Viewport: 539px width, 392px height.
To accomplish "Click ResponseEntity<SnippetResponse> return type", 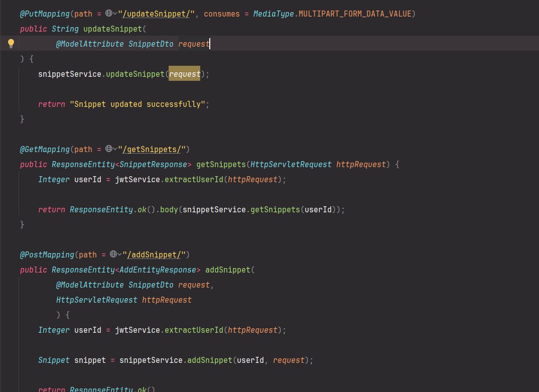I will [121, 164].
